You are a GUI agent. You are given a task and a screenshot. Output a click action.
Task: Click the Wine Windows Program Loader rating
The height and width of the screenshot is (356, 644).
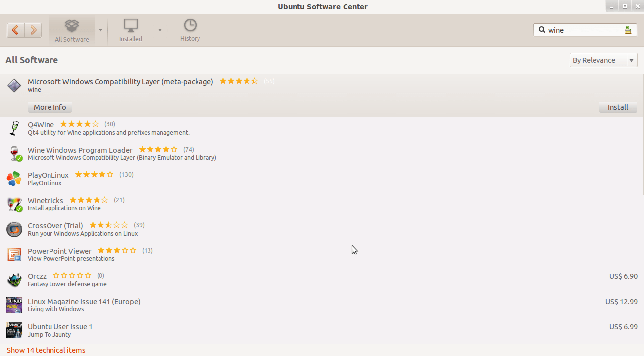158,150
